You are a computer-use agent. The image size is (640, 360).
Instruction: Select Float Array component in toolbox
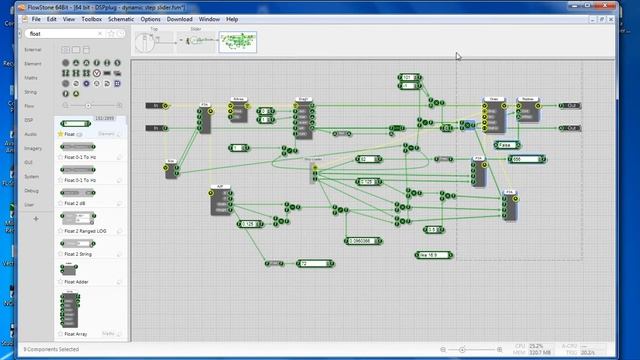[90, 313]
